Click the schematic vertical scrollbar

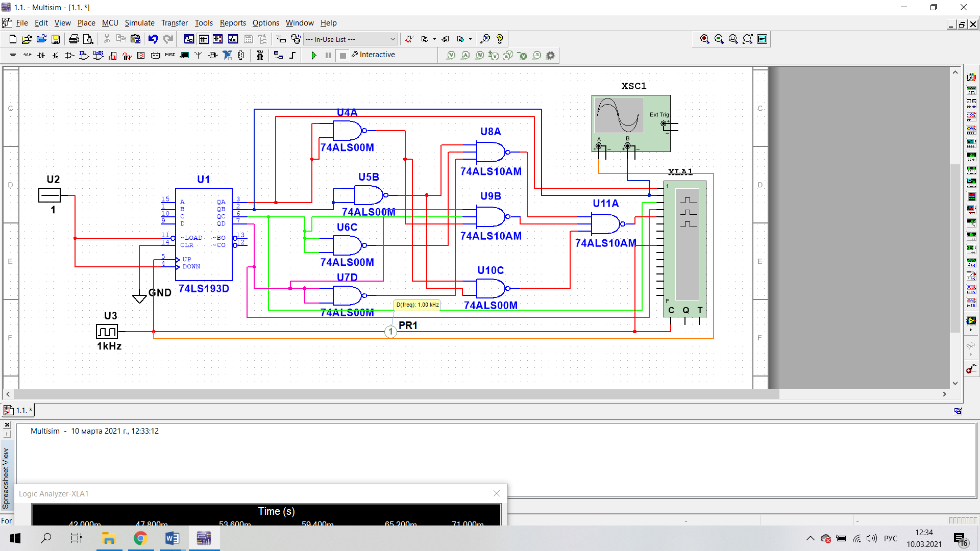(955, 248)
